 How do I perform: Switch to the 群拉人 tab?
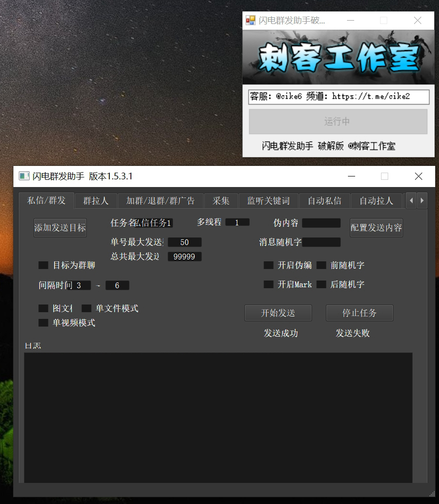pyautogui.click(x=96, y=201)
